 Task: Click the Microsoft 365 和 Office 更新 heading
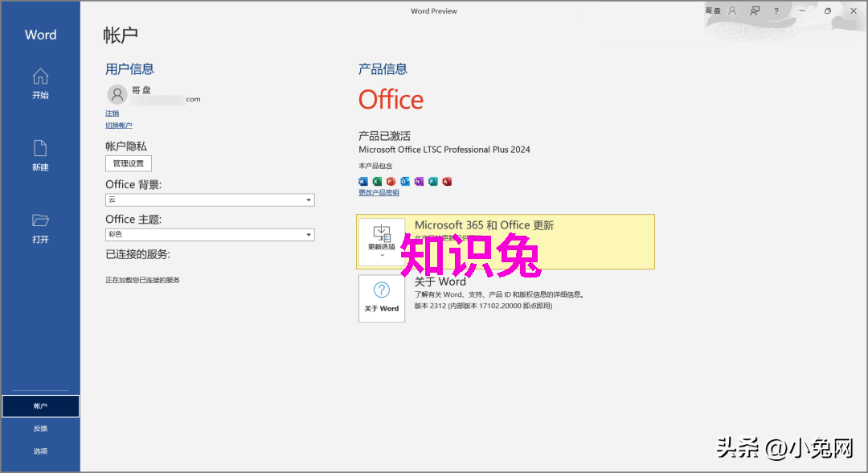point(485,225)
